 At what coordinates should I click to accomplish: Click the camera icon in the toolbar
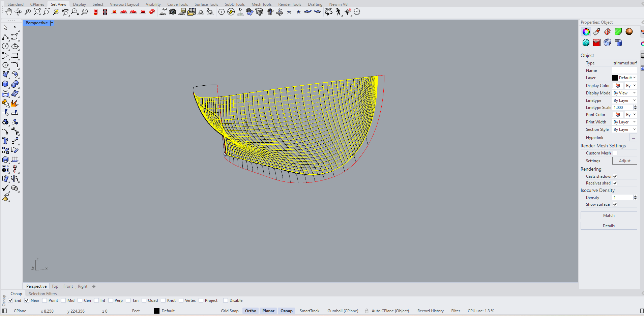coord(173,12)
